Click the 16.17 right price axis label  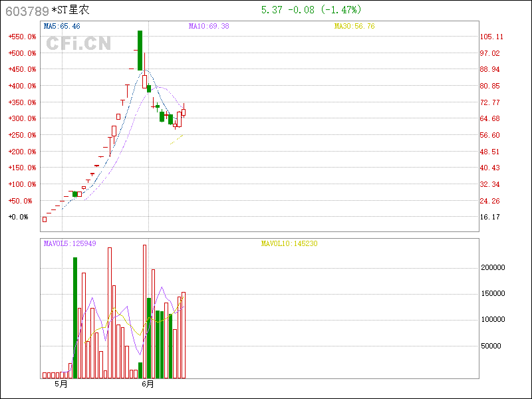click(x=490, y=217)
